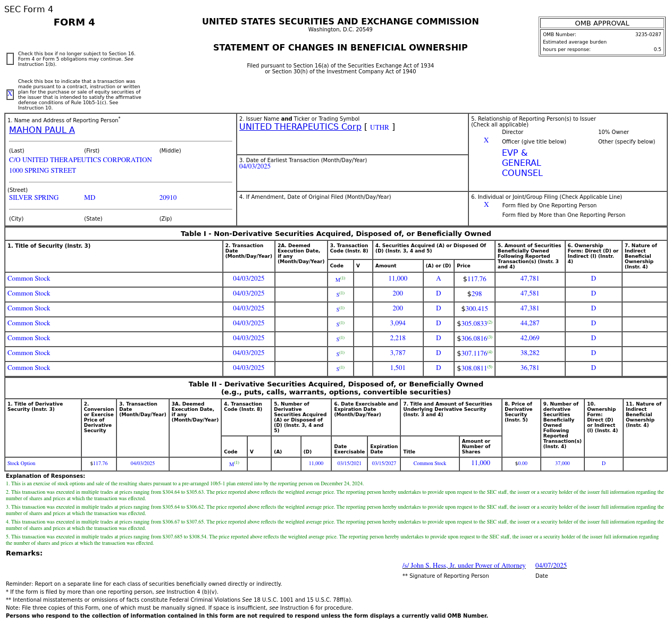Screen dimensions: 672x632
Task: Click the 3,787 shares amount cell
Action: point(398,353)
